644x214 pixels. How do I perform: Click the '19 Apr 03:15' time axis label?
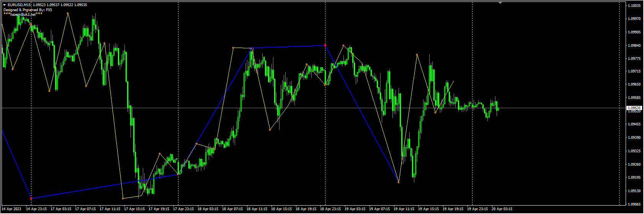pyautogui.click(x=355, y=209)
